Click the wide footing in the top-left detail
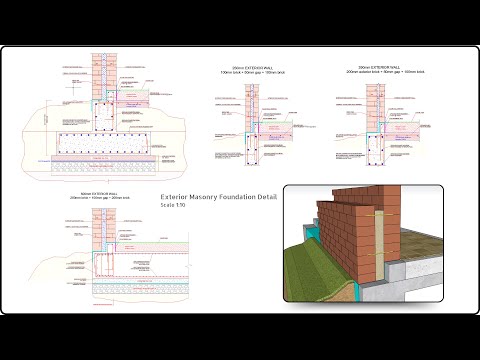 click(104, 144)
